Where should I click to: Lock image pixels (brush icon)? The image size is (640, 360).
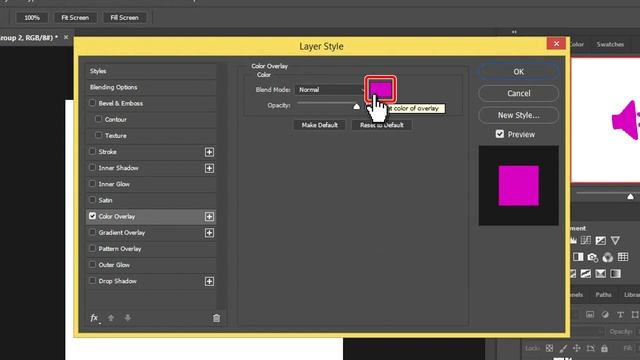pos(563,348)
